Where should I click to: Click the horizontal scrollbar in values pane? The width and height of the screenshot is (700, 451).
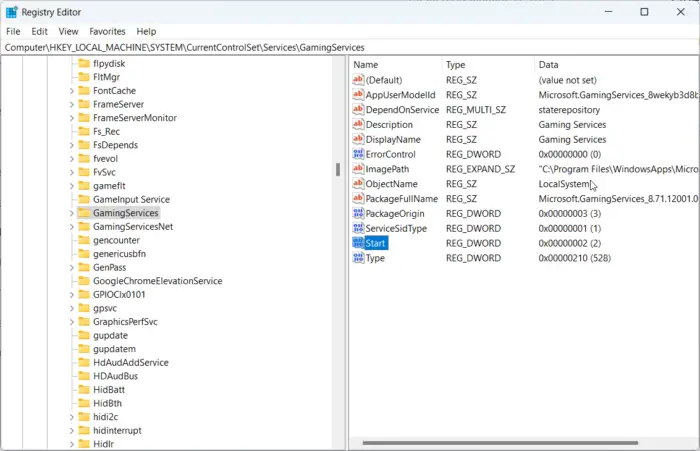tap(500, 443)
